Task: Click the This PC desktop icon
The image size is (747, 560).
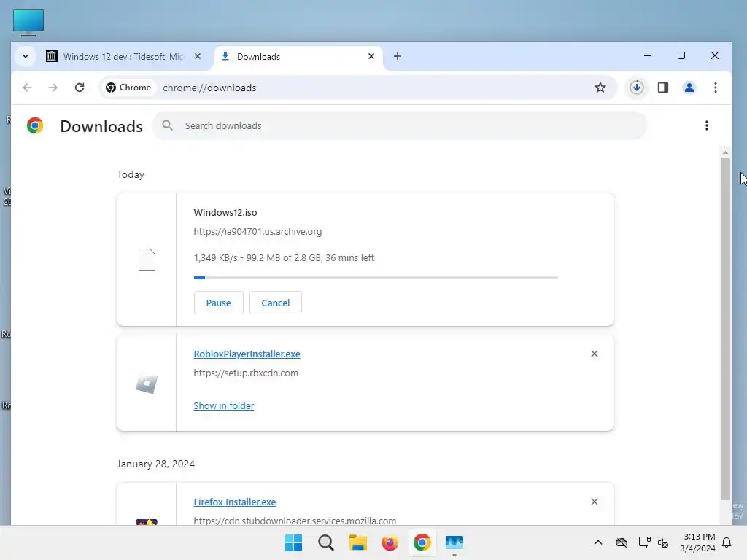Action: point(28,23)
